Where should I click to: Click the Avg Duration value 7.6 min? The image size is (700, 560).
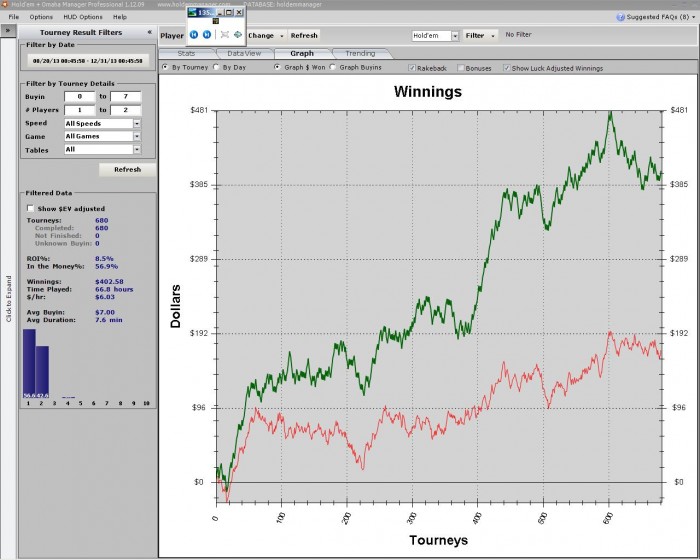[x=108, y=320]
